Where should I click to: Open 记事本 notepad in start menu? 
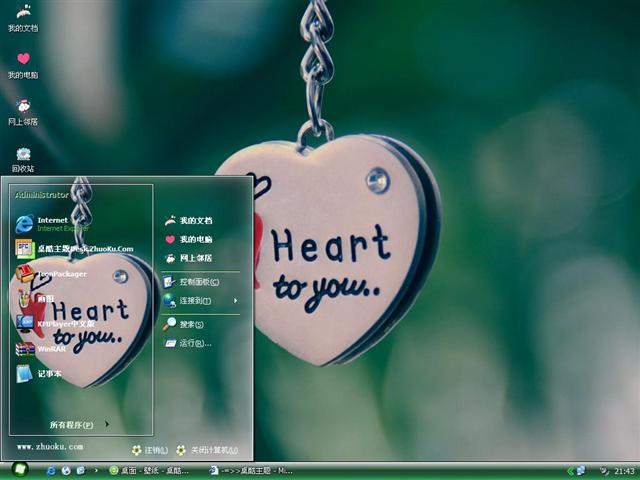(x=39, y=373)
